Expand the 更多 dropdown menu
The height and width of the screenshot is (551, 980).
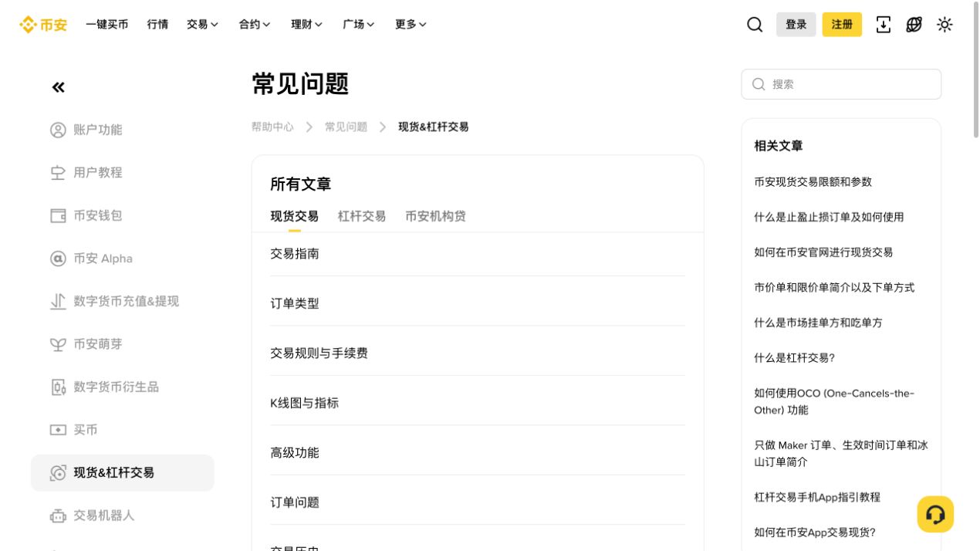[x=411, y=25]
